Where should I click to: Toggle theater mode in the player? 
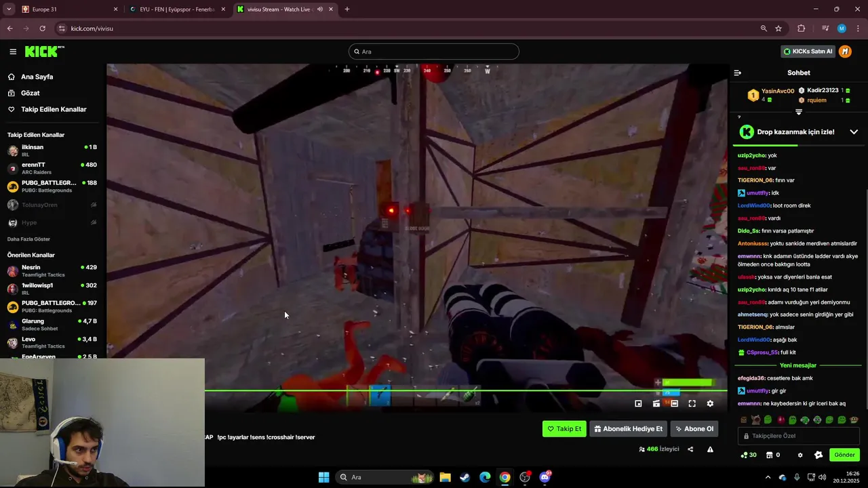pyautogui.click(x=674, y=403)
